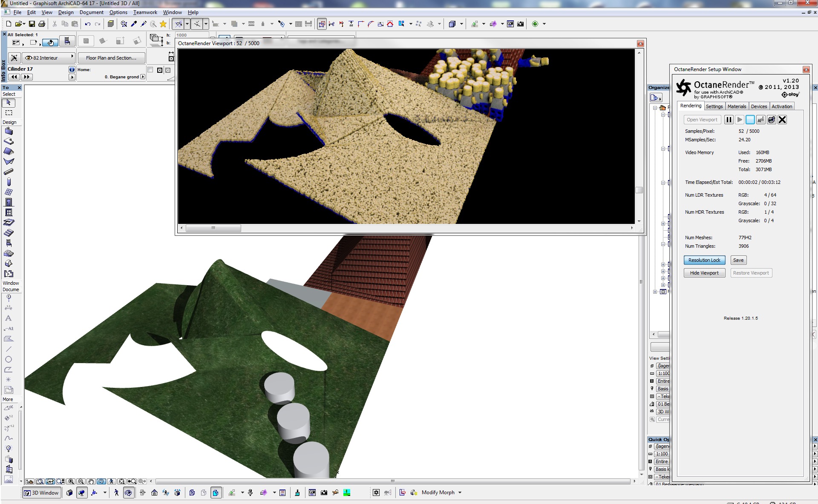Click the yellow star Favorites icon
The image size is (818, 504).
163,24
